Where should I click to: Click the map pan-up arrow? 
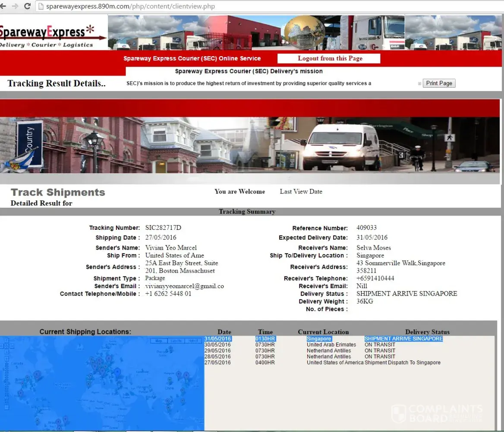tap(6, 341)
